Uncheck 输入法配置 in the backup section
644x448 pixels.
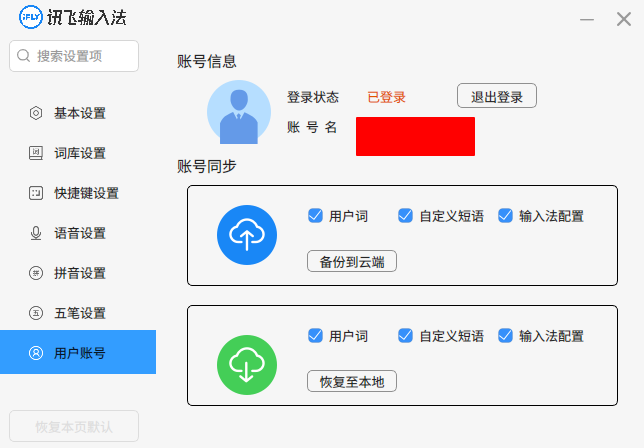505,216
